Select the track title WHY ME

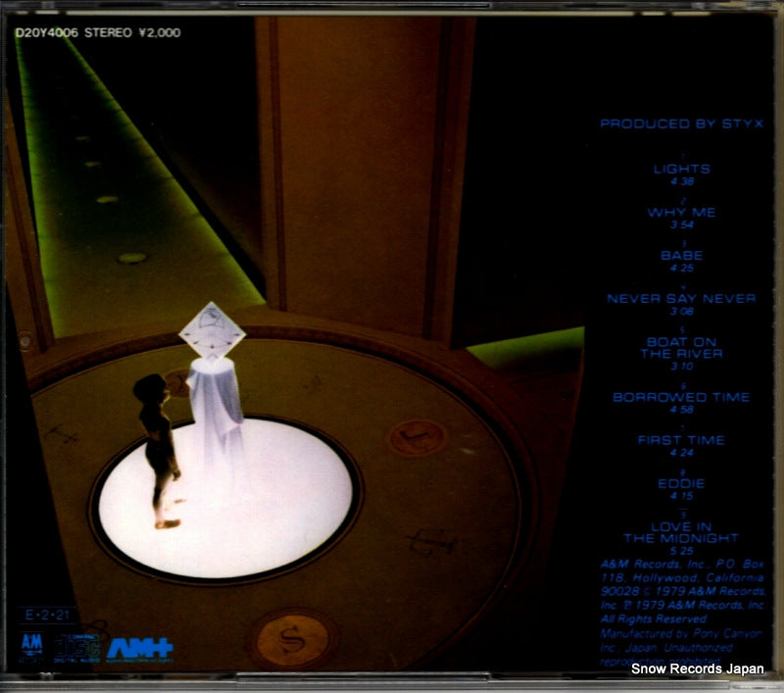[682, 212]
